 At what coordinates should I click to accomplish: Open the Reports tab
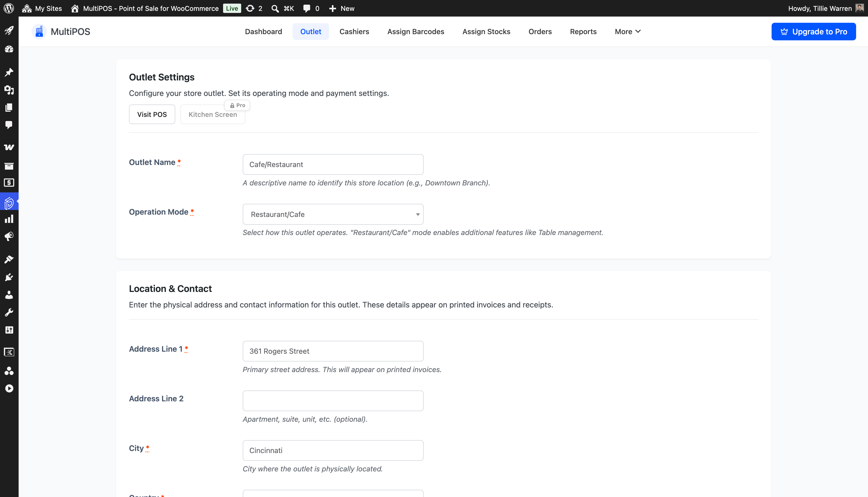coord(583,31)
